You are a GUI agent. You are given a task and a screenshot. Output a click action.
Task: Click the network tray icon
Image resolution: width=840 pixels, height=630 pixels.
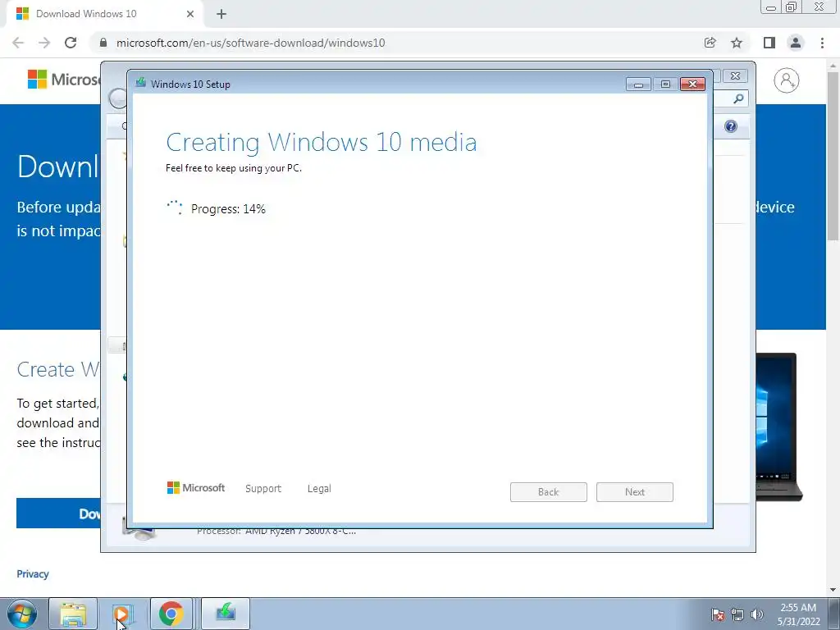737,614
